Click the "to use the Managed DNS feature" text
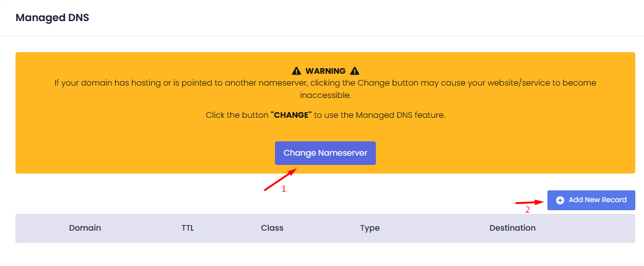 click(x=380, y=116)
